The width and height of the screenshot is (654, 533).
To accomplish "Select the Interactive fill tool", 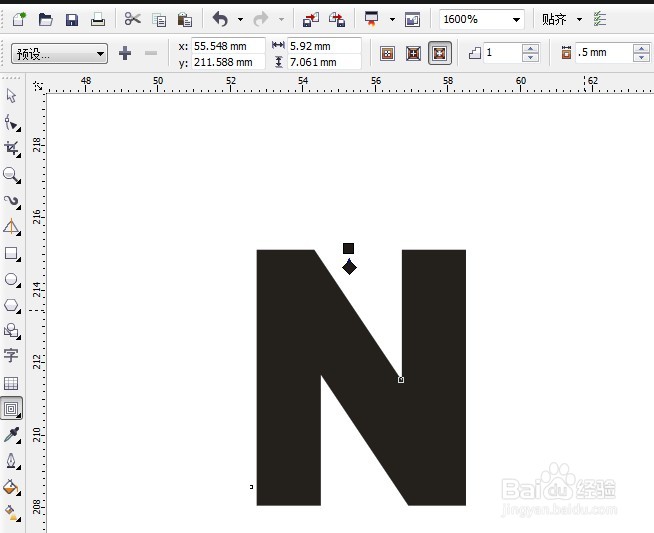I will point(12,513).
